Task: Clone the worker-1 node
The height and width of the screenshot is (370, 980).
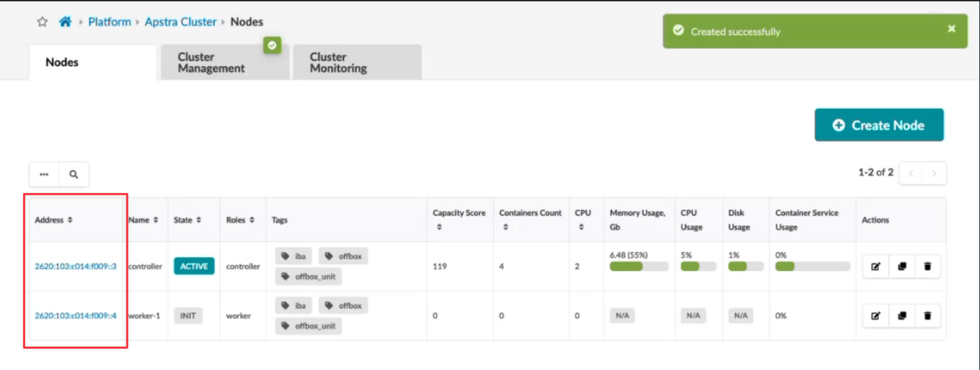Action: [901, 315]
